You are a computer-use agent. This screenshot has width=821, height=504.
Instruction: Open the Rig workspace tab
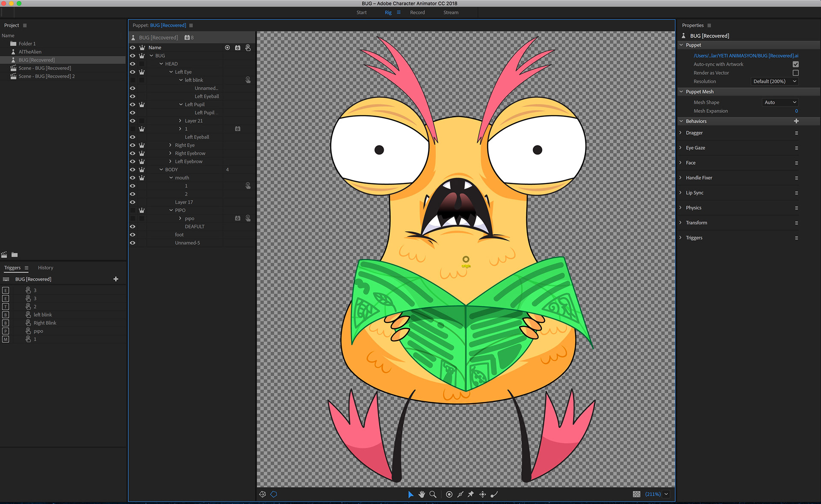pyautogui.click(x=388, y=12)
